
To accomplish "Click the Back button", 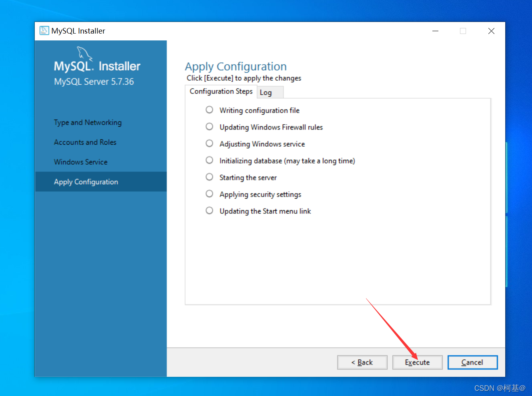I will tap(362, 362).
